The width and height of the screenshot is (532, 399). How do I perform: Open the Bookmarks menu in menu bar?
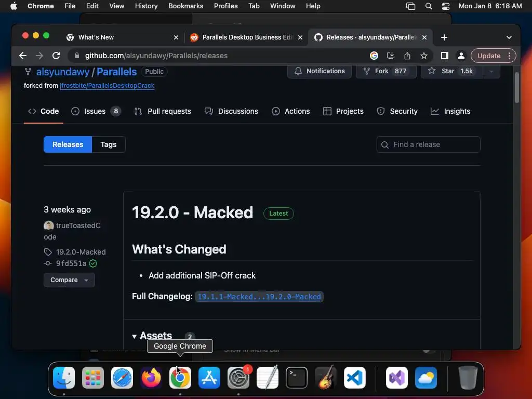pos(185,6)
